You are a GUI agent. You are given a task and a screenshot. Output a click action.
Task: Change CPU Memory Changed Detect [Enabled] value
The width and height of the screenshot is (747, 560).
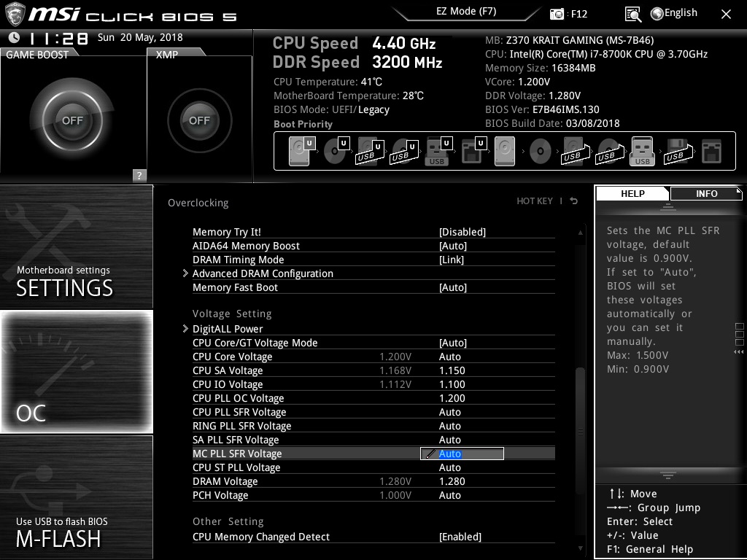tap(460, 537)
